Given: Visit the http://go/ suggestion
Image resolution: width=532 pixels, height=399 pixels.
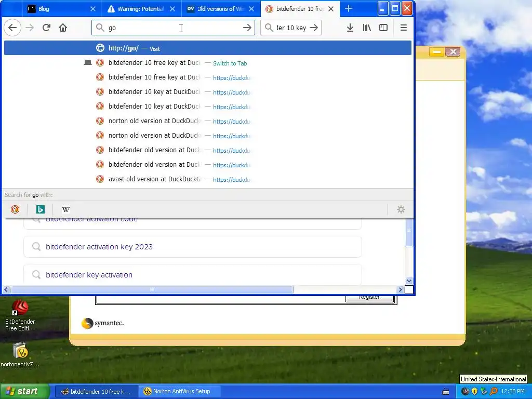Looking at the screenshot, I should [208, 48].
